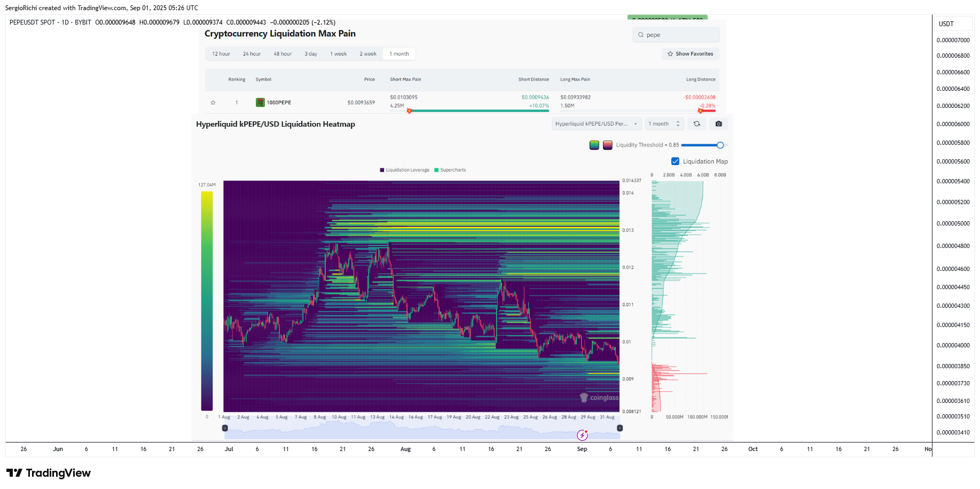Toggle the Liquidation Leverage legend series
Viewport: 980px width, 489px height.
(x=404, y=170)
